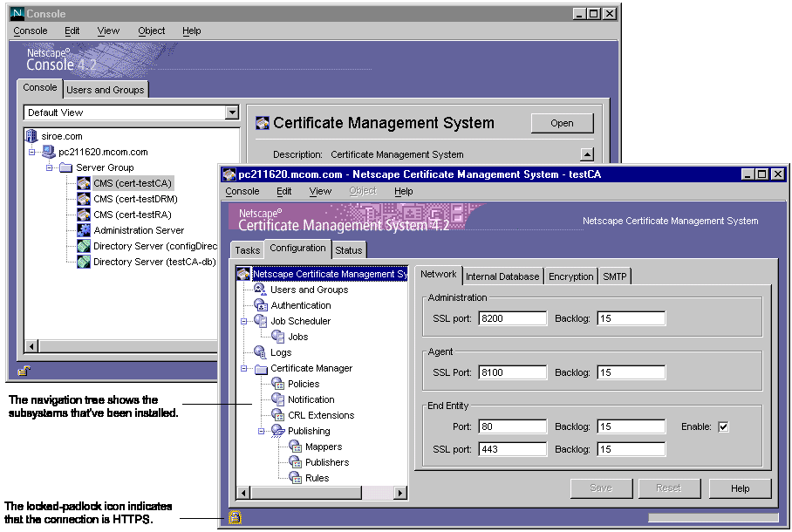Click the End Entity SSL port field showing 443
The height and width of the screenshot is (532, 792).
click(513, 449)
